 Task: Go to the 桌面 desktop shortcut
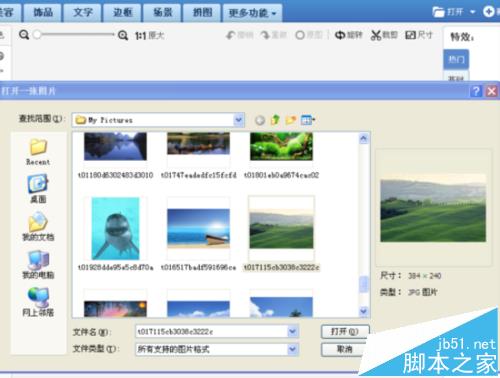(x=38, y=189)
